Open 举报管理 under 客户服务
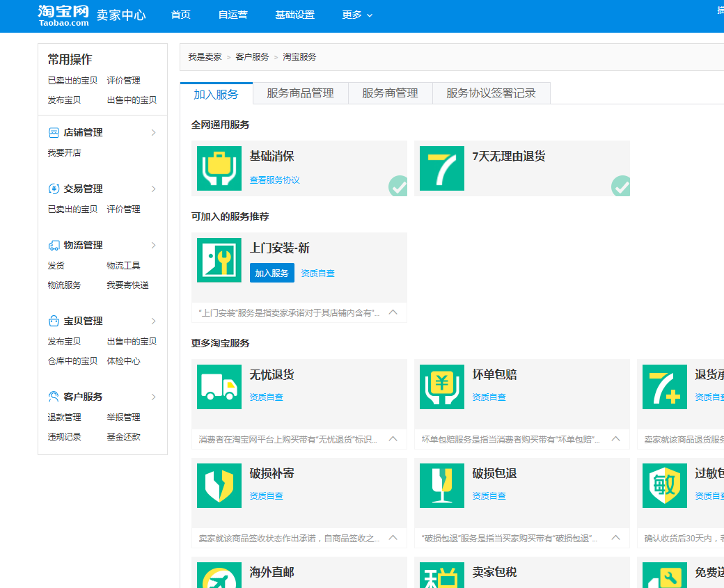 click(x=123, y=418)
